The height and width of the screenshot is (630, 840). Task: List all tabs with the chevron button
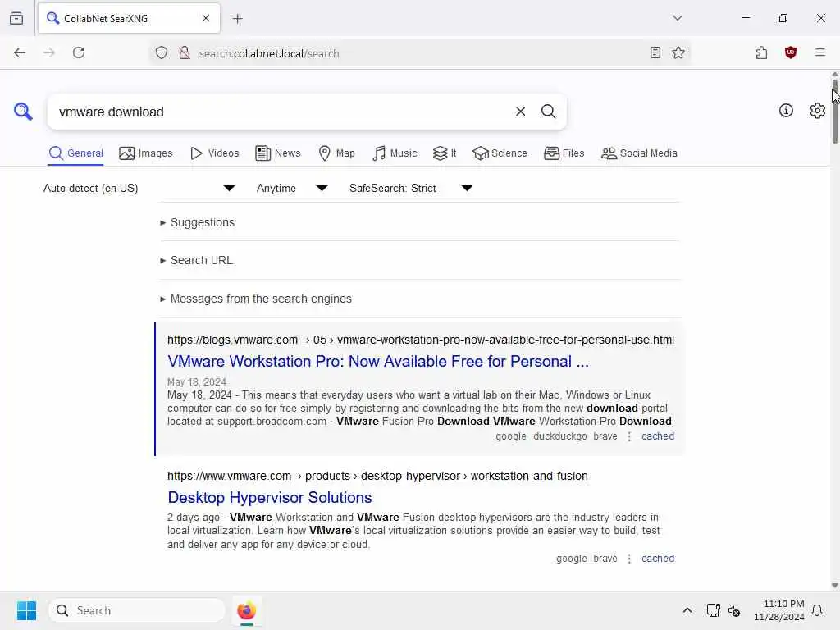[x=677, y=18]
